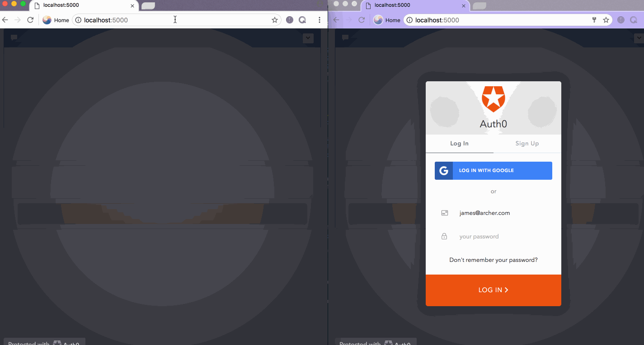Open a new tab in left window

click(148, 6)
